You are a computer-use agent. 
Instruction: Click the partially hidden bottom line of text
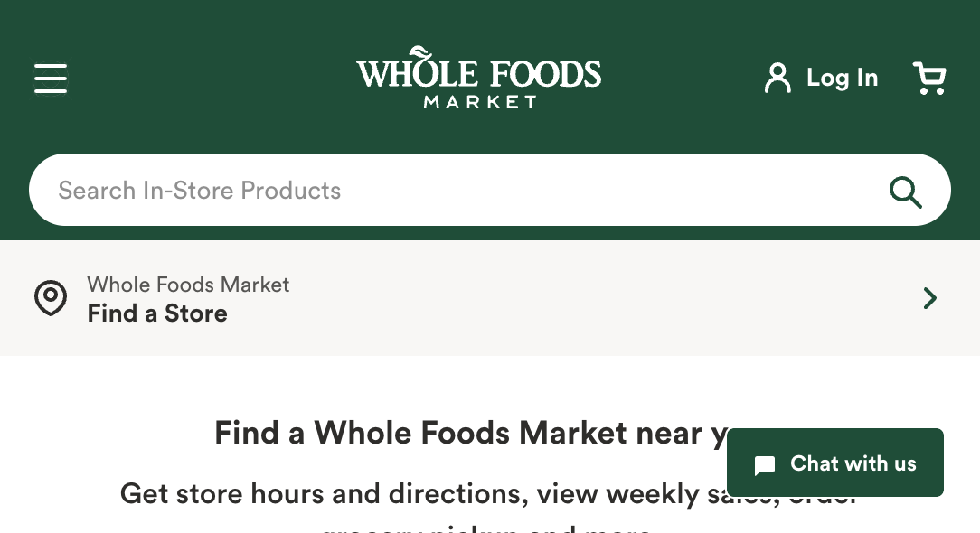pyautogui.click(x=488, y=528)
